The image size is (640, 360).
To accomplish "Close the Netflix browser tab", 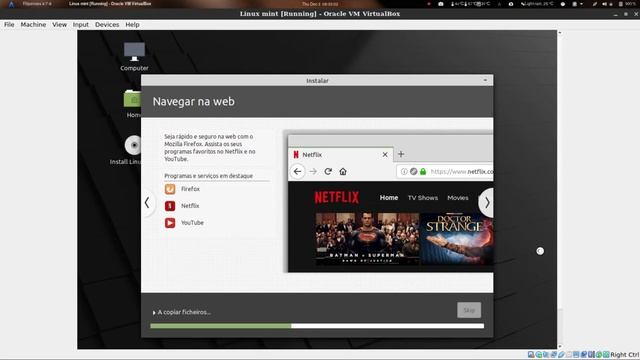I will point(384,154).
